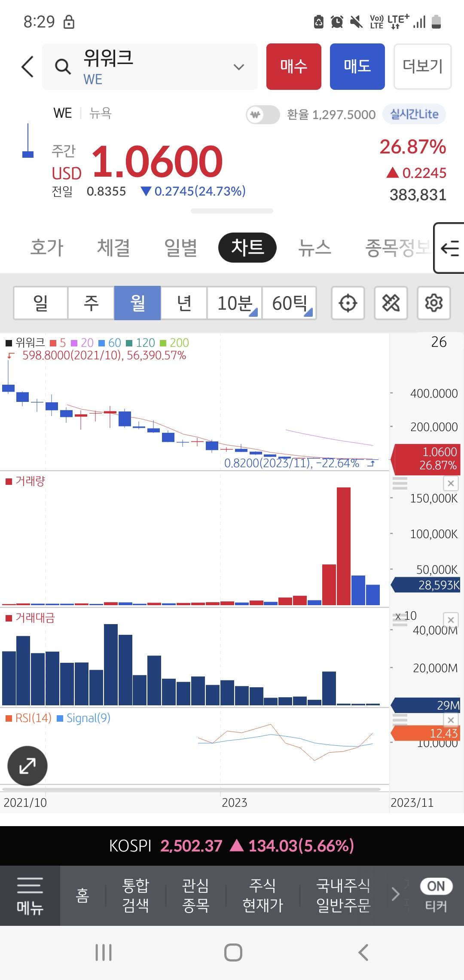Close the RSI indicator panel
This screenshot has height=980, width=464.
click(x=451, y=720)
